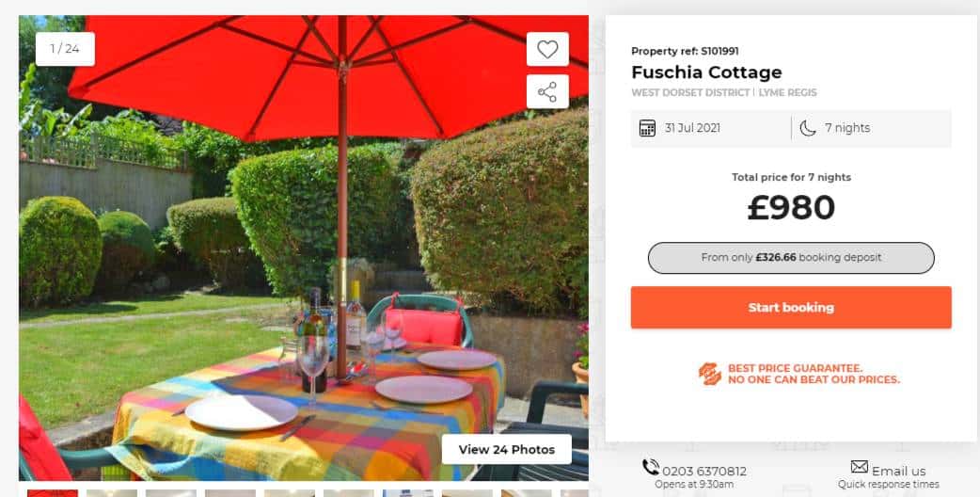Viewport: 980px width, 497px height.
Task: Click the calendar icon beside 31 Jul 2021
Action: tap(647, 128)
